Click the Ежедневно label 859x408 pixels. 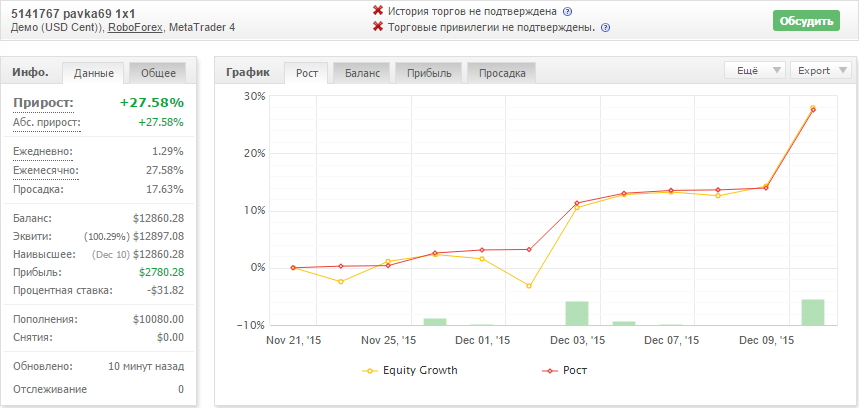click(43, 152)
